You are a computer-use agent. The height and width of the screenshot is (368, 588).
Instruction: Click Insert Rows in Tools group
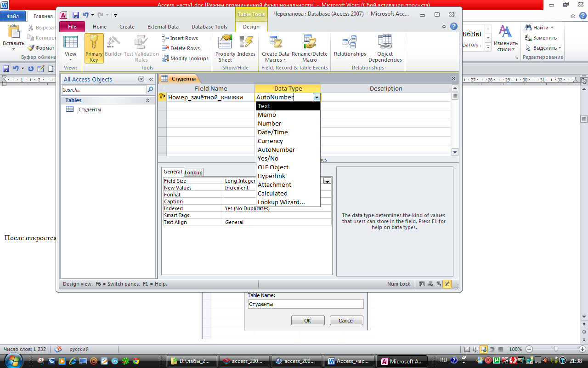180,38
